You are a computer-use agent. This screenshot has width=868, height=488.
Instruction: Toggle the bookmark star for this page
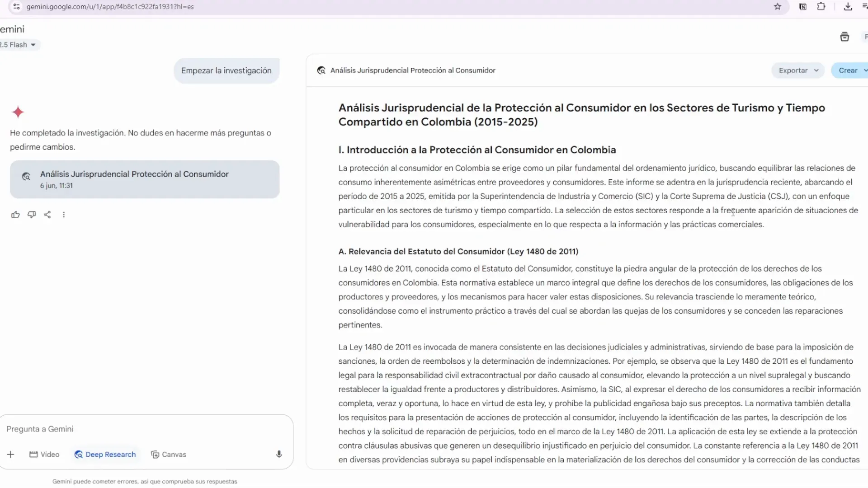778,7
